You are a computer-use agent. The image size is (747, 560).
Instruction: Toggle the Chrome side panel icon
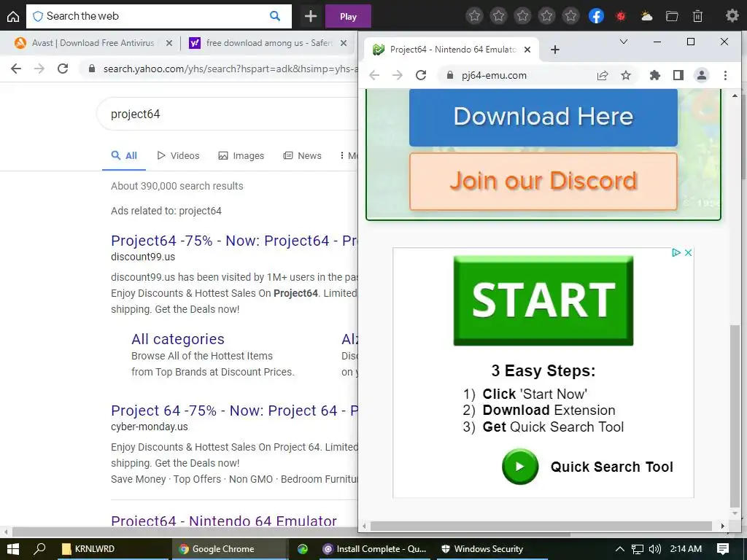678,75
